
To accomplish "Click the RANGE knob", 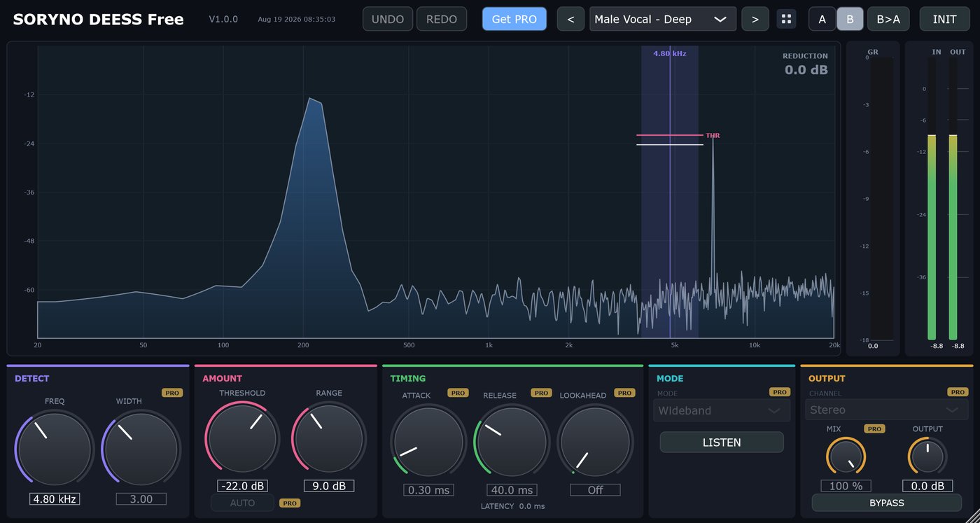I will (x=329, y=439).
